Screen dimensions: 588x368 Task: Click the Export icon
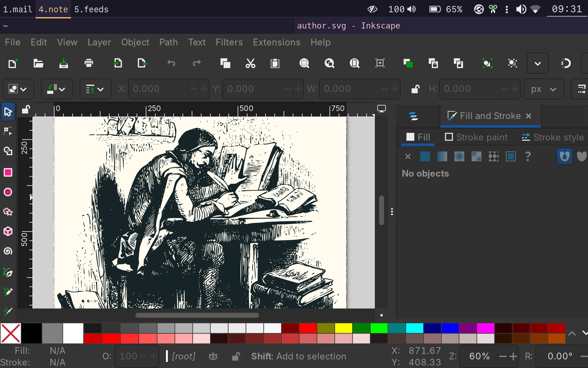click(x=142, y=63)
